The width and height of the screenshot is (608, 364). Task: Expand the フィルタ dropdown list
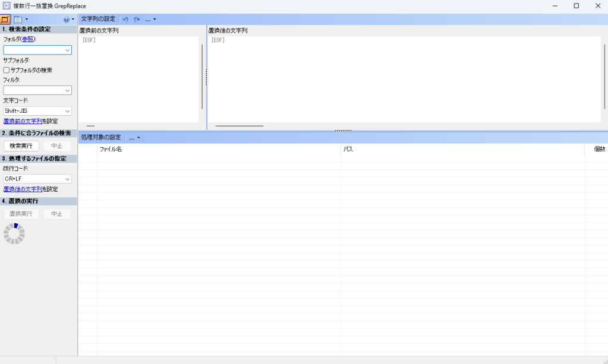coord(68,90)
